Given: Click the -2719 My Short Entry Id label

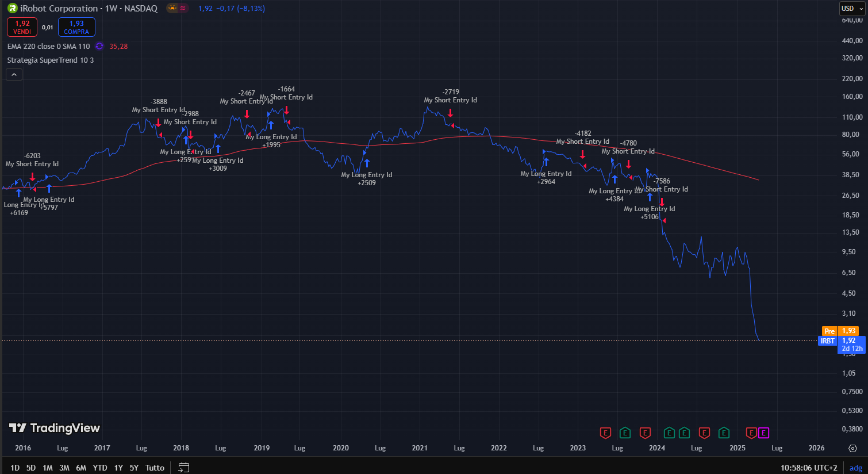Looking at the screenshot, I should tap(451, 96).
